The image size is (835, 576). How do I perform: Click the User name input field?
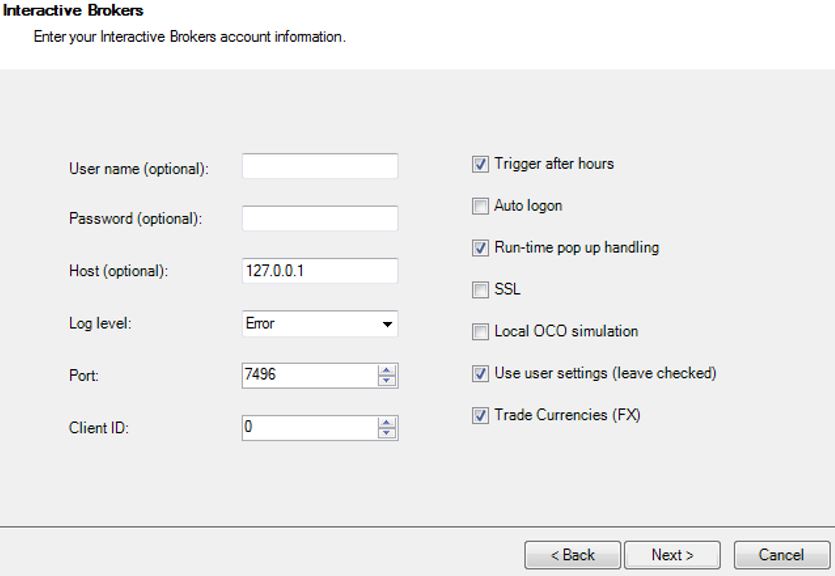pyautogui.click(x=320, y=166)
